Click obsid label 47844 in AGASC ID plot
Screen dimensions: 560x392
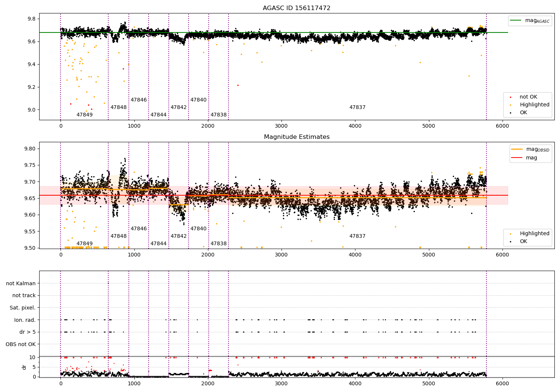pos(158,115)
